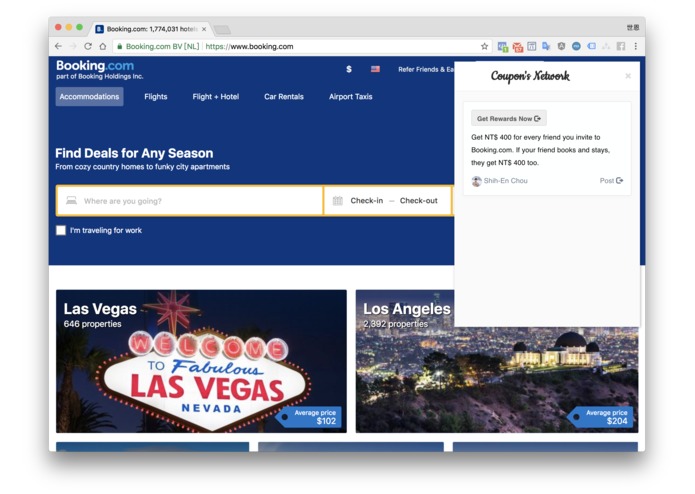Pick a Check-out date

418,201
